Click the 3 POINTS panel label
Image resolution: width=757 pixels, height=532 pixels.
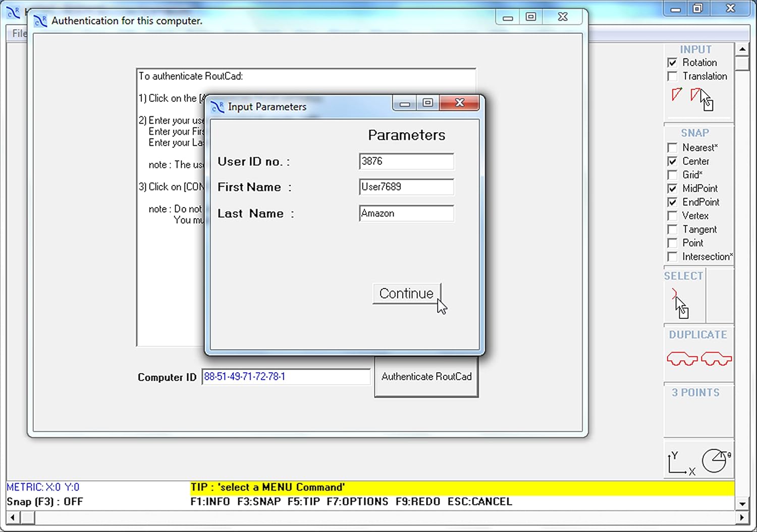click(695, 392)
